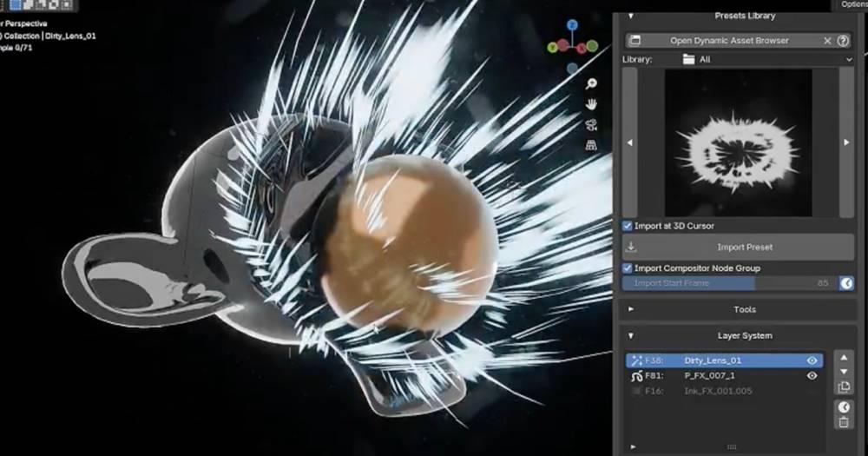Click the zoom magnifier viewport icon
868x456 pixels.
(x=591, y=83)
